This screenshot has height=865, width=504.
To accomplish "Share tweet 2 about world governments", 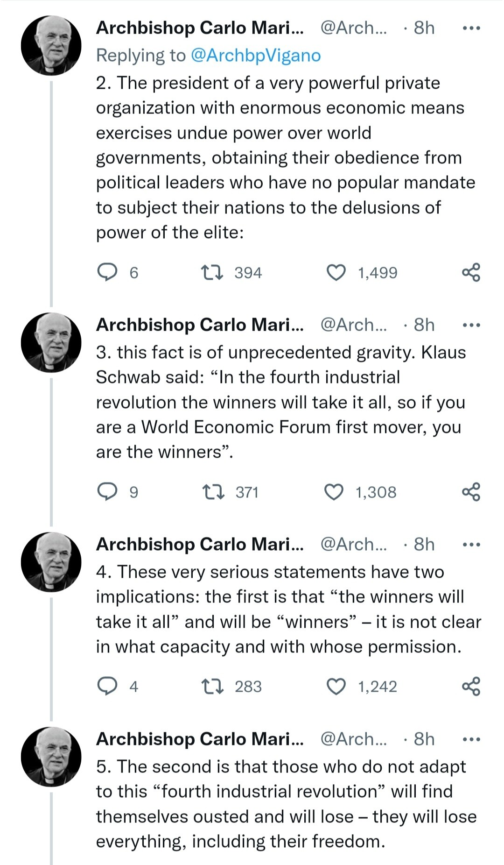I will click(x=471, y=272).
